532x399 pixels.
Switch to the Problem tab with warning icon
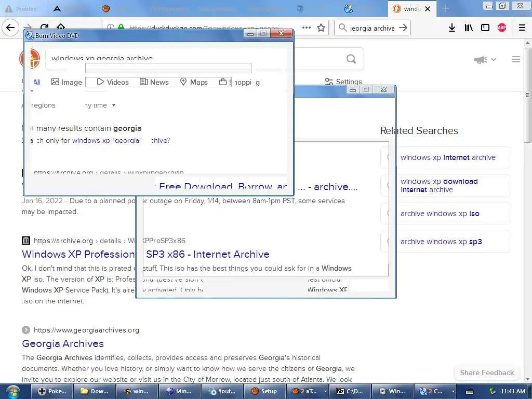[21, 9]
